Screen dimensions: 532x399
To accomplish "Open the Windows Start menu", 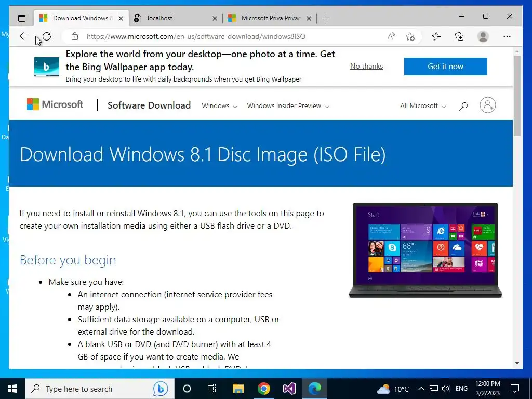I will pos(12,389).
